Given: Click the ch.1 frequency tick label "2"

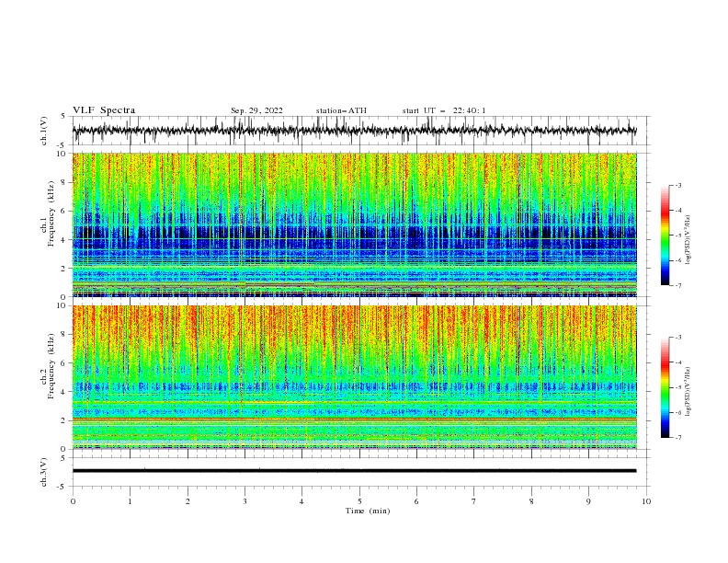Looking at the screenshot, I should (x=63, y=269).
